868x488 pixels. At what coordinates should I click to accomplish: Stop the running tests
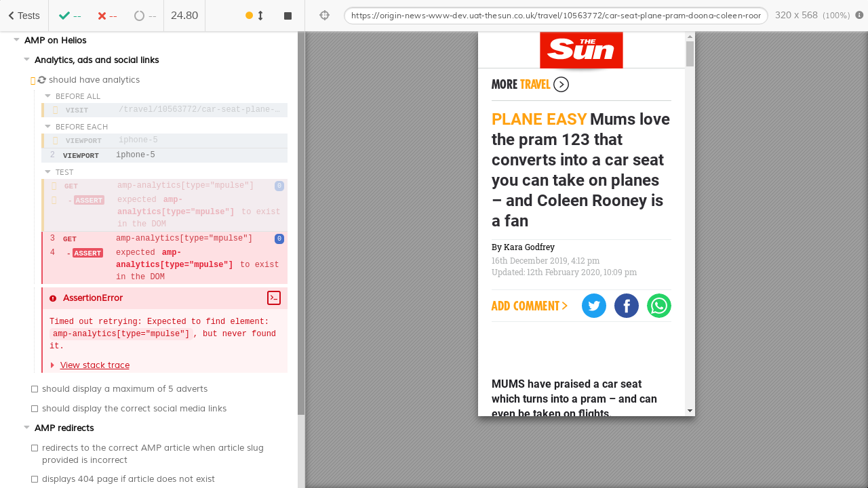click(x=288, y=16)
